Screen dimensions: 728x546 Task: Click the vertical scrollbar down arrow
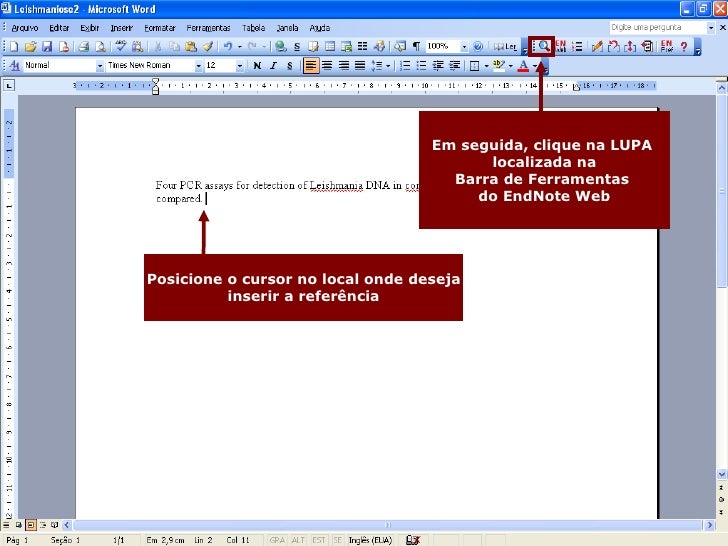pyautogui.click(x=722, y=474)
